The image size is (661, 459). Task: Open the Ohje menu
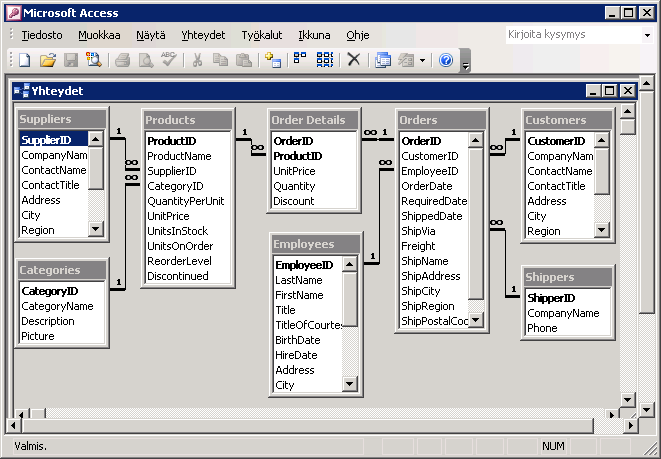[358, 35]
